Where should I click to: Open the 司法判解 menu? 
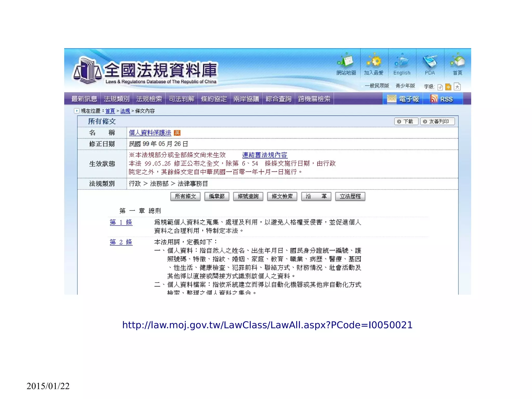point(182,99)
